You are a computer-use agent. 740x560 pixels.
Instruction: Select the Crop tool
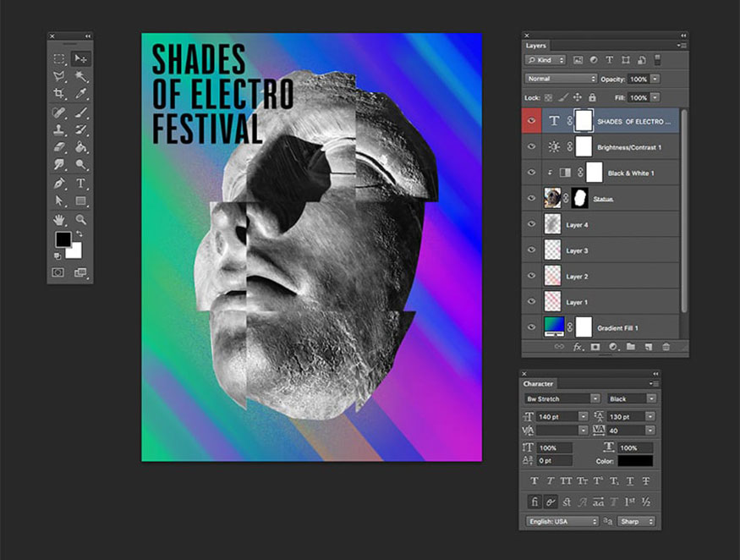point(59,94)
